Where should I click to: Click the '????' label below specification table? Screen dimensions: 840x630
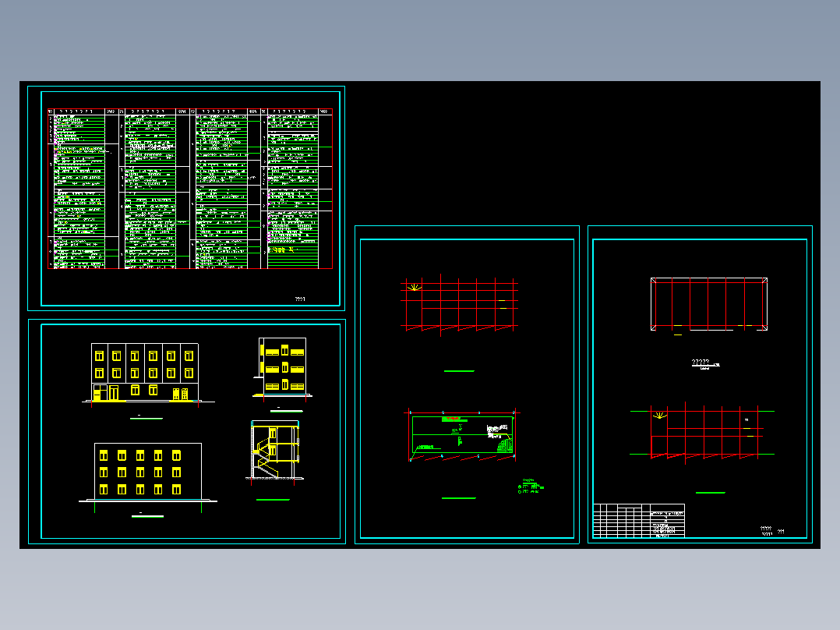300,299
